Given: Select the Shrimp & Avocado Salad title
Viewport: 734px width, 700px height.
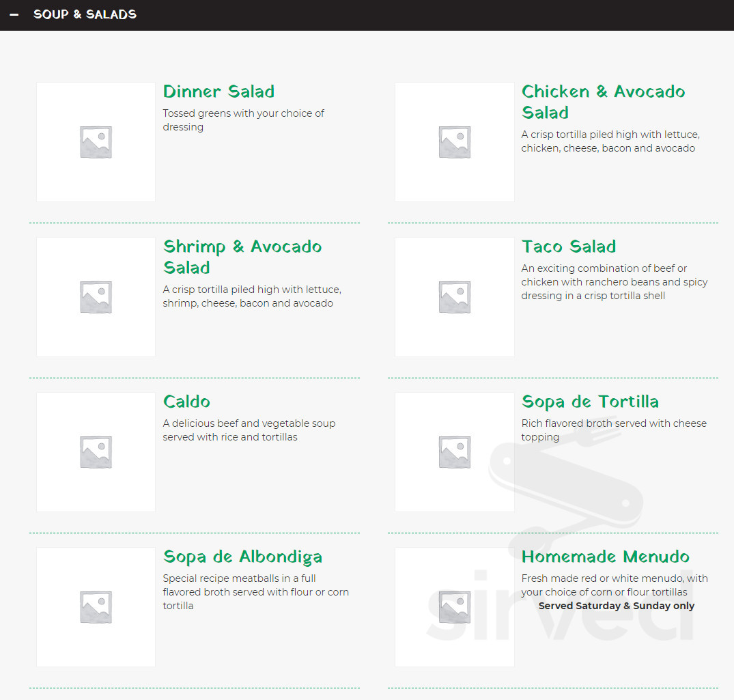Looking at the screenshot, I should (x=242, y=257).
